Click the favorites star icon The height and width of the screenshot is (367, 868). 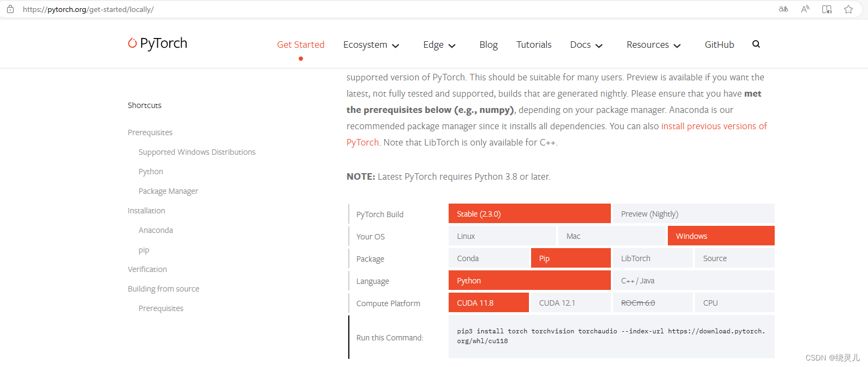click(x=848, y=9)
